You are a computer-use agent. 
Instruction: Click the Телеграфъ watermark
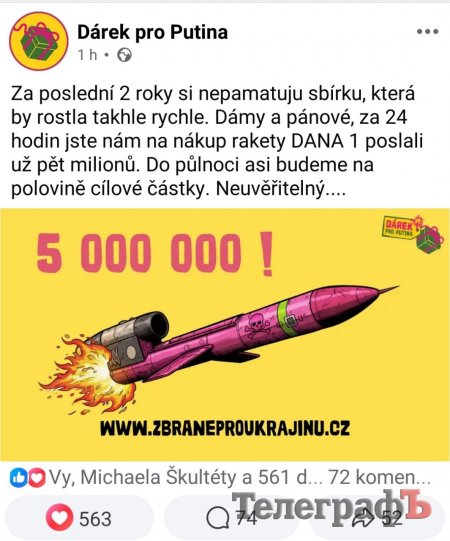[x=331, y=506]
